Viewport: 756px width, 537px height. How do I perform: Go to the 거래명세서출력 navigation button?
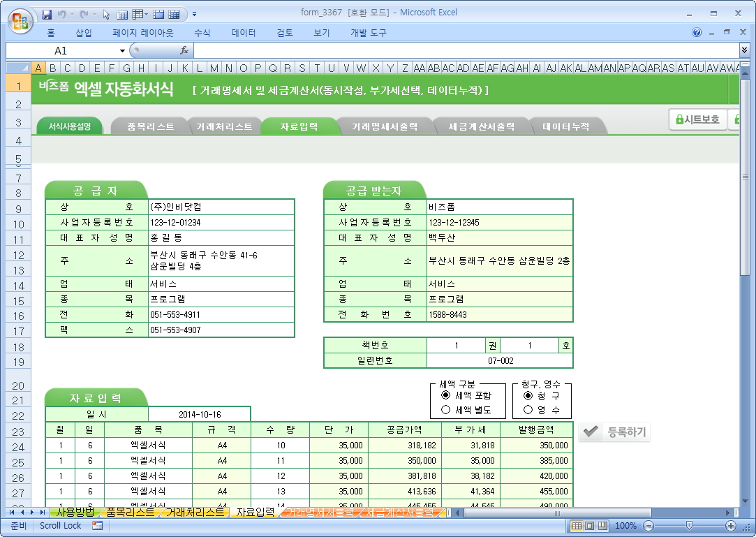pos(384,126)
